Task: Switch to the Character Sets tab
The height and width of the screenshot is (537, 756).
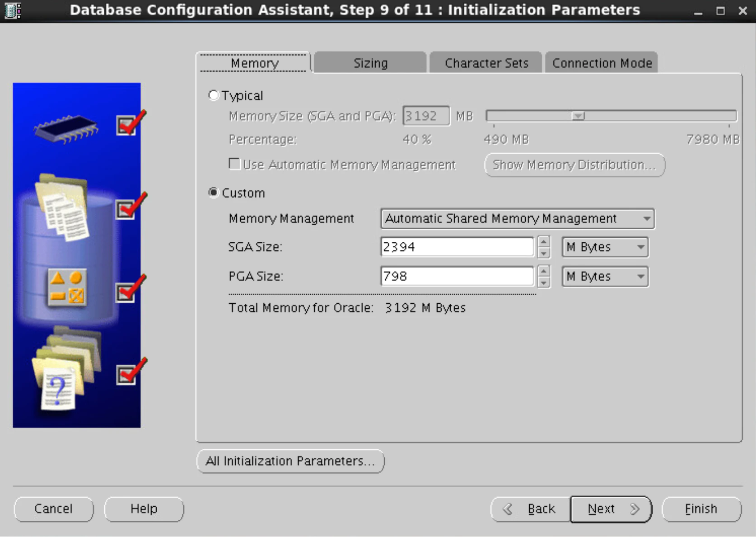Action: pos(486,63)
